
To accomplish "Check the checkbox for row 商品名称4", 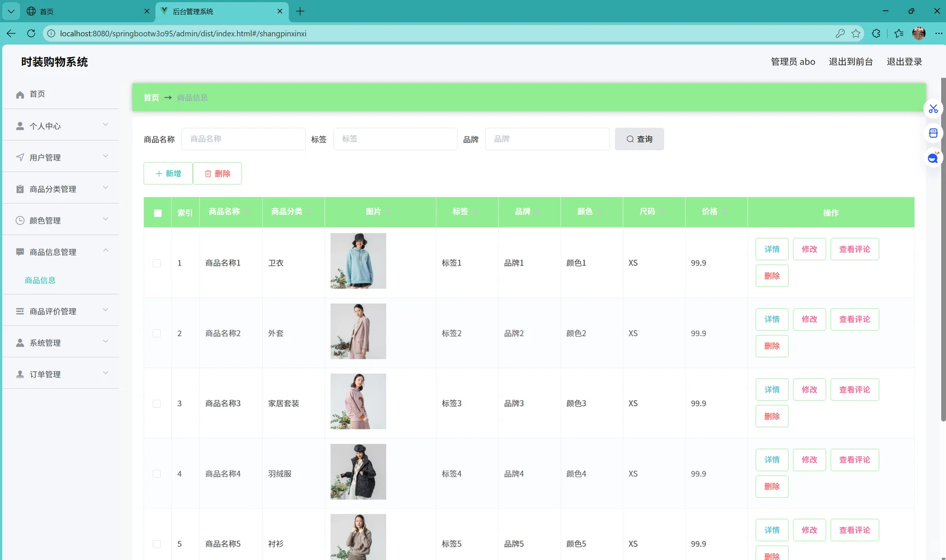I will click(157, 474).
